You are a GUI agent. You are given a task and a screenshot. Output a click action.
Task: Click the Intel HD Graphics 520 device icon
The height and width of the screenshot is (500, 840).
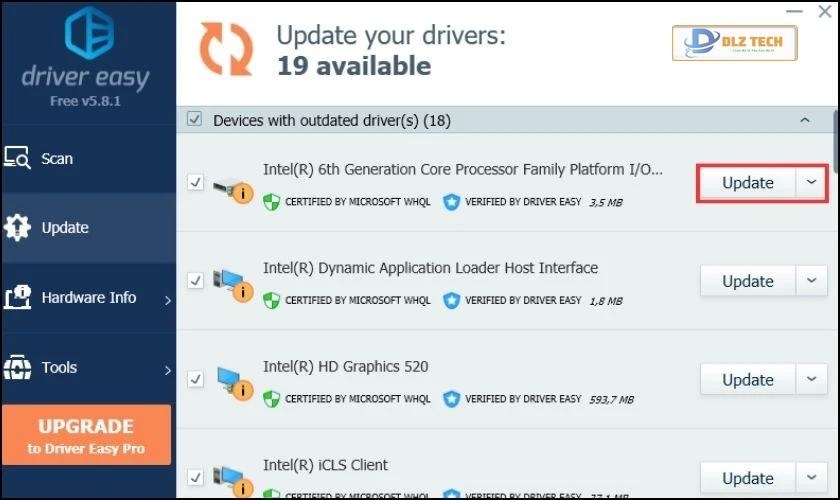pyautogui.click(x=233, y=381)
